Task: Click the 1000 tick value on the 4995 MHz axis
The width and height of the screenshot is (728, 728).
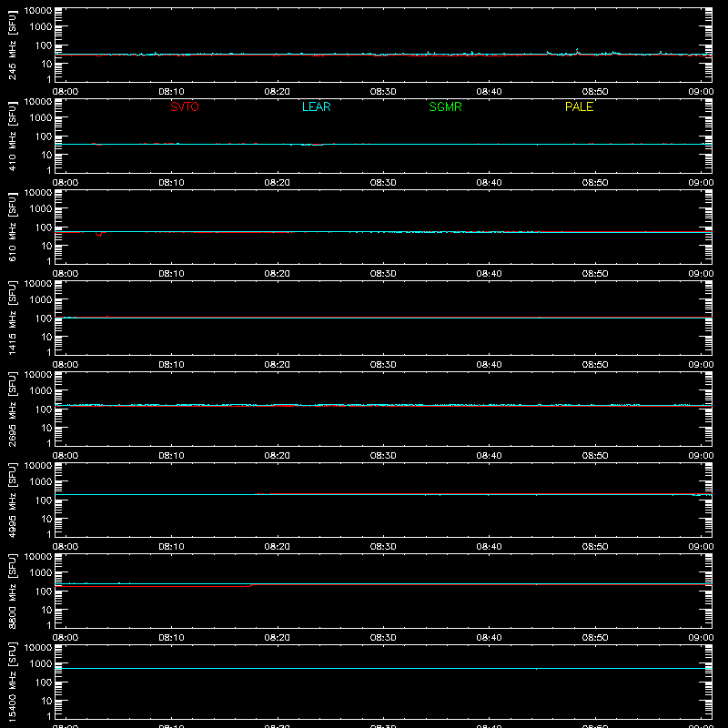Action: [41, 482]
